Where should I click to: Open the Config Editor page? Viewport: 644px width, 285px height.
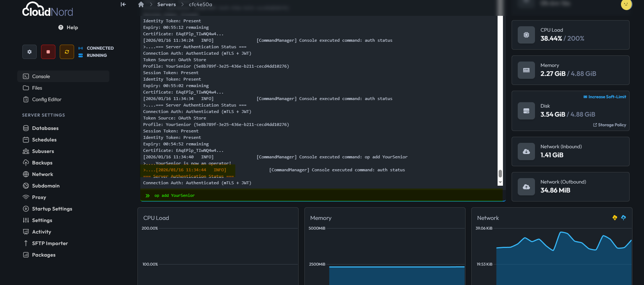(46, 99)
